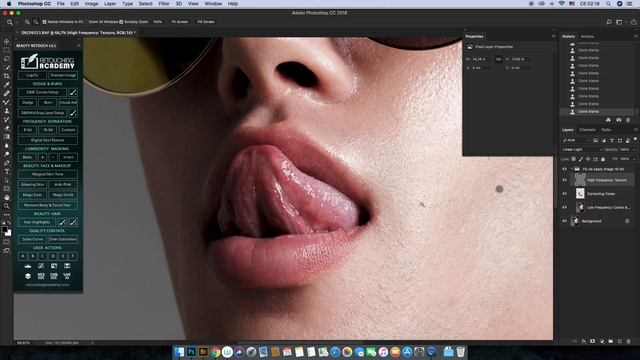Toggle Resize Windows to Fit checkbox

click(x=44, y=22)
